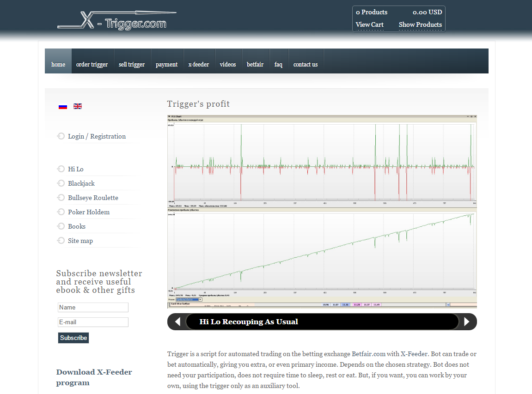Click the View Cart link
Image resolution: width=532 pixels, height=394 pixels.
tap(369, 25)
